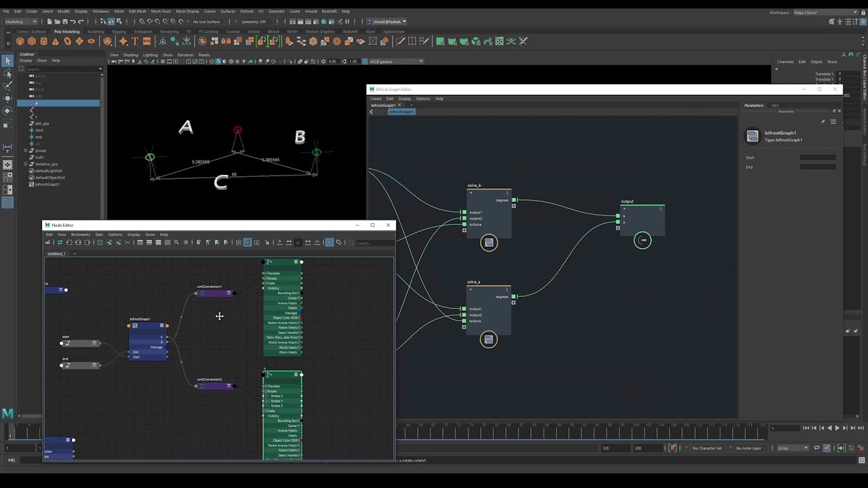Click the Bifrost graph icon in solve_b node

tap(489, 243)
